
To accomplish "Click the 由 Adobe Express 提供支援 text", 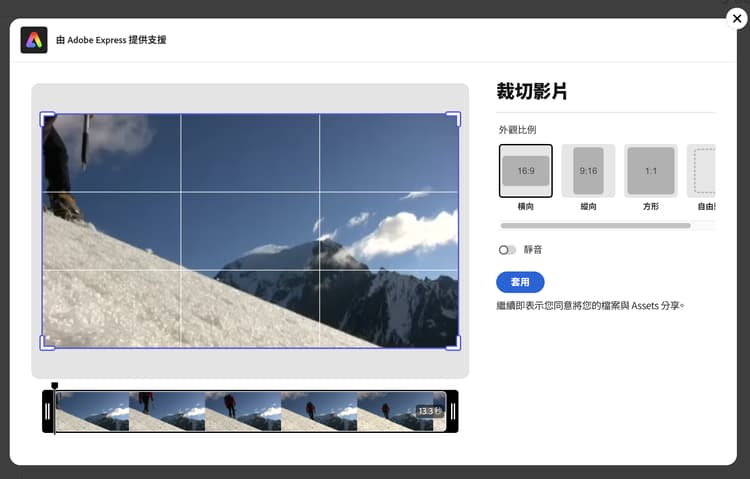I will pos(111,40).
